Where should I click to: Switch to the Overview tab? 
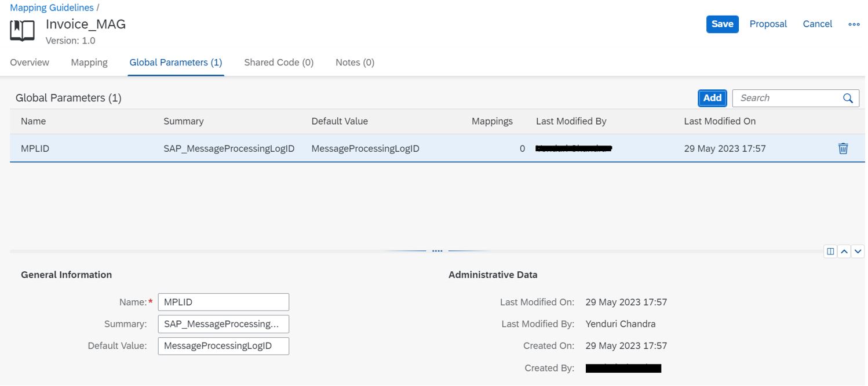coord(29,62)
